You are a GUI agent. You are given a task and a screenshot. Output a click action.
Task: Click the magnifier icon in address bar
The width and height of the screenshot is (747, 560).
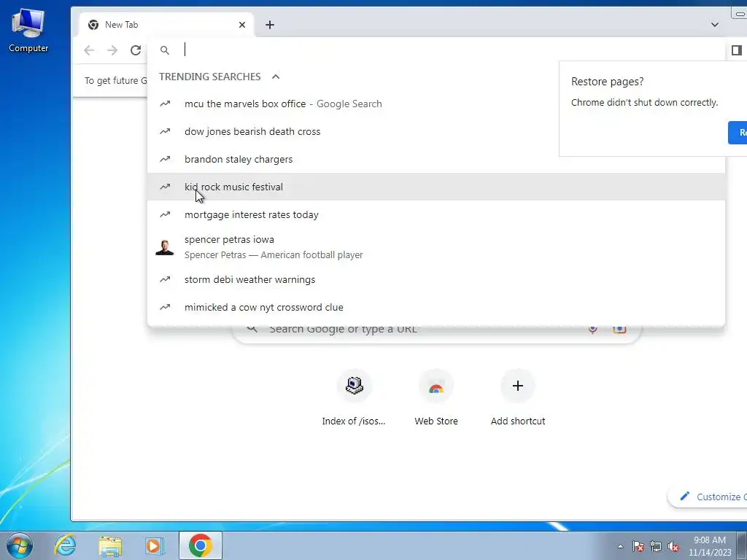click(x=165, y=50)
